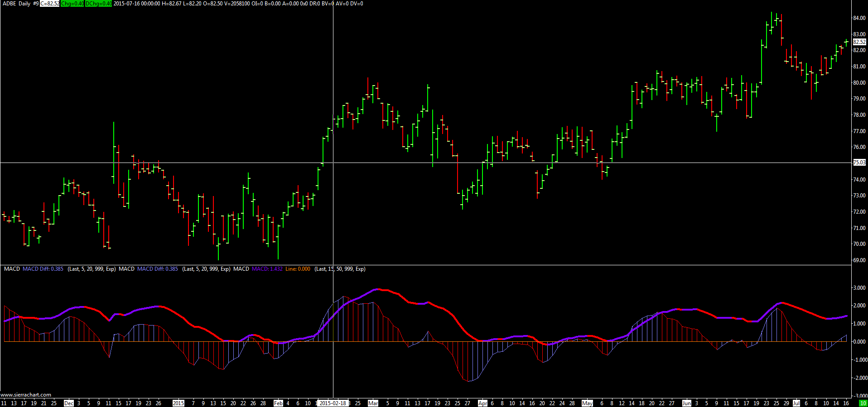The height and width of the screenshot is (407, 868).
Task: Click the green DChg=0.40 header field
Action: click(99, 4)
